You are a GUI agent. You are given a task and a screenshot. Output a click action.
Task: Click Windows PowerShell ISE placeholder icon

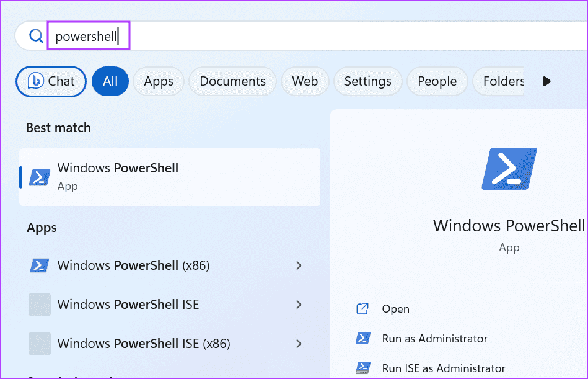point(40,305)
